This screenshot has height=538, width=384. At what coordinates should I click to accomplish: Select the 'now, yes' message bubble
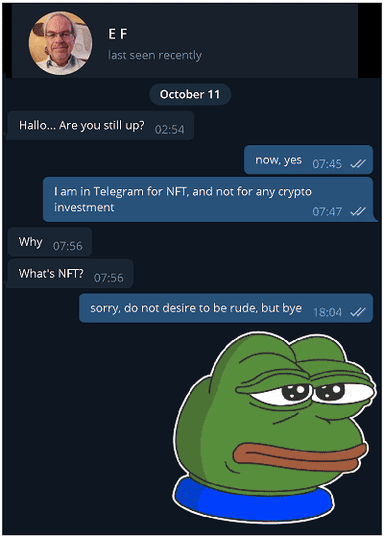(x=308, y=160)
